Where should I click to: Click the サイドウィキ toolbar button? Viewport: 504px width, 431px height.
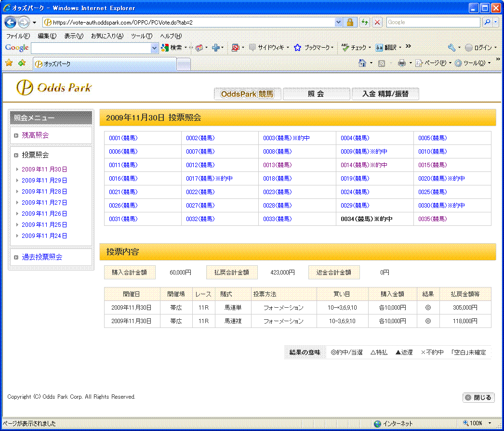[x=267, y=48]
